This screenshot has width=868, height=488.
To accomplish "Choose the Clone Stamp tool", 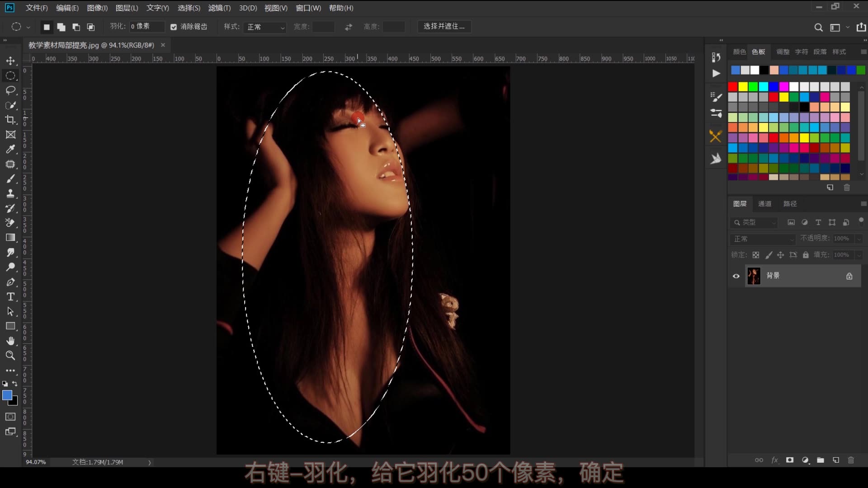I will click(10, 193).
